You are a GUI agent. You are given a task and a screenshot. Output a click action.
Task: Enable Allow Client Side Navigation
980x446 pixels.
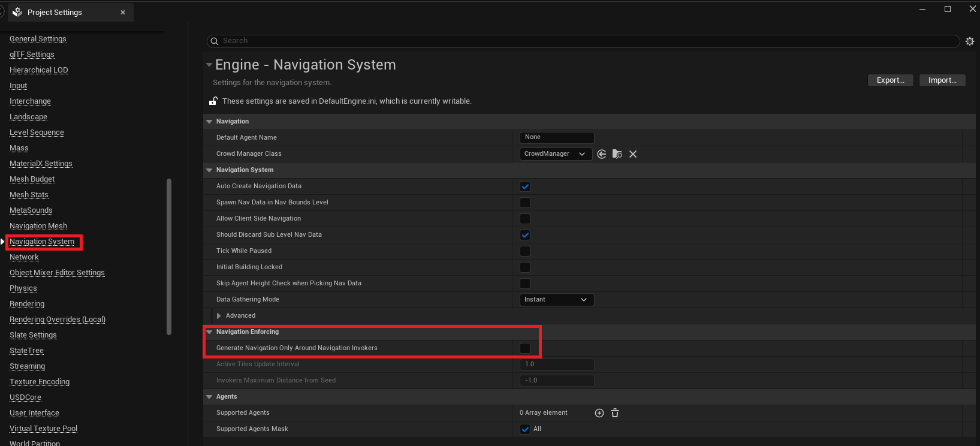[x=525, y=219]
